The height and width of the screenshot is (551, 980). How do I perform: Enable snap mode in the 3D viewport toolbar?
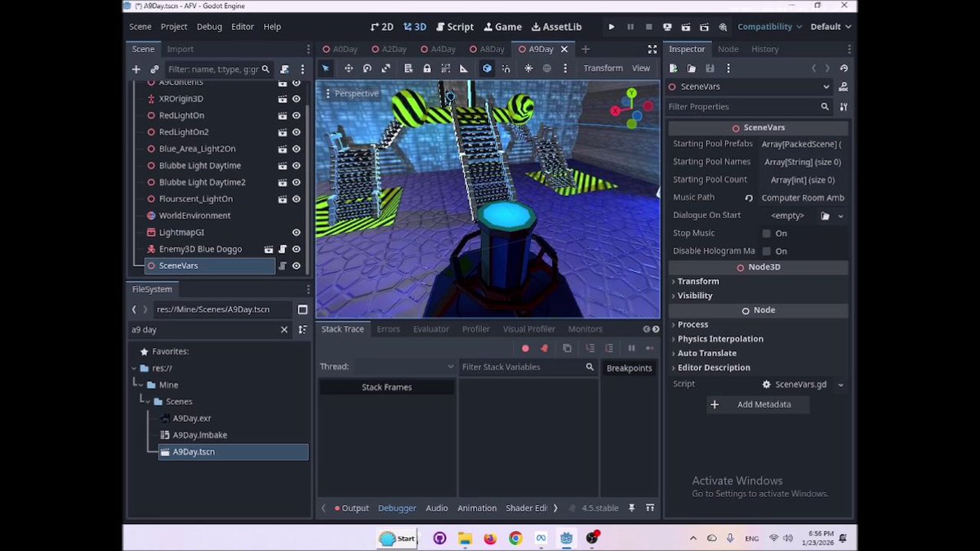pyautogui.click(x=506, y=68)
